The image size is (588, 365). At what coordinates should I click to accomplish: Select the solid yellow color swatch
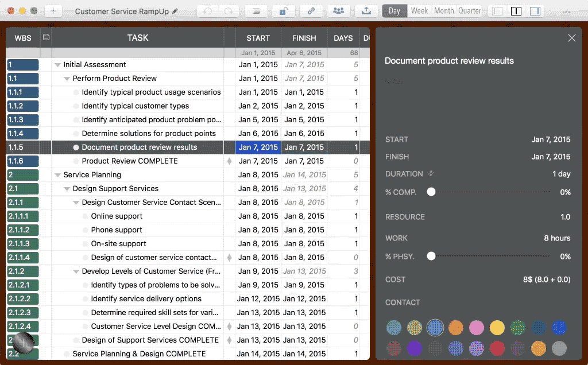point(497,328)
